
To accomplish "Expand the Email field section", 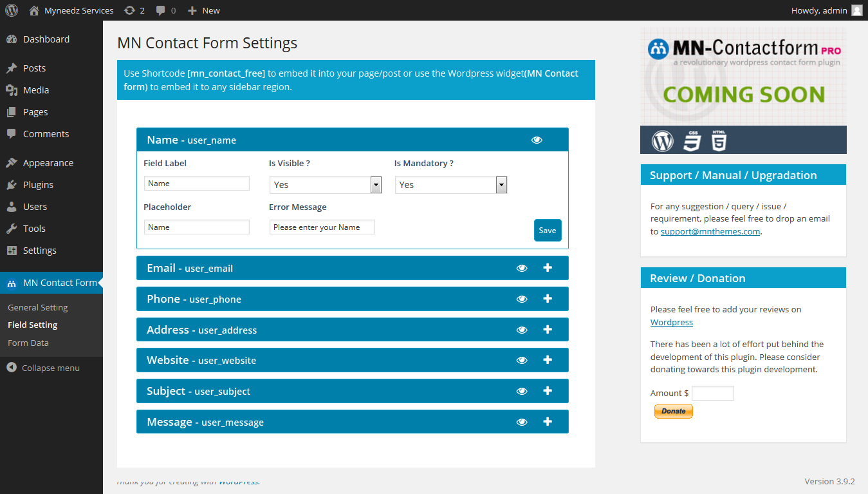I will click(x=548, y=268).
